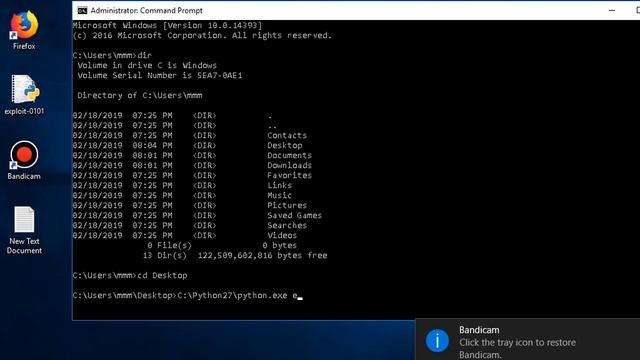This screenshot has height=360, width=640.
Task: Click the Command Prompt title bar icon
Action: coord(82,11)
